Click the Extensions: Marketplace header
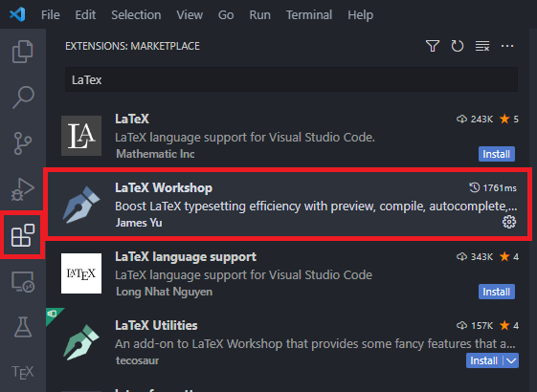Screen dimensions: 537x392 pyautogui.click(x=132, y=46)
